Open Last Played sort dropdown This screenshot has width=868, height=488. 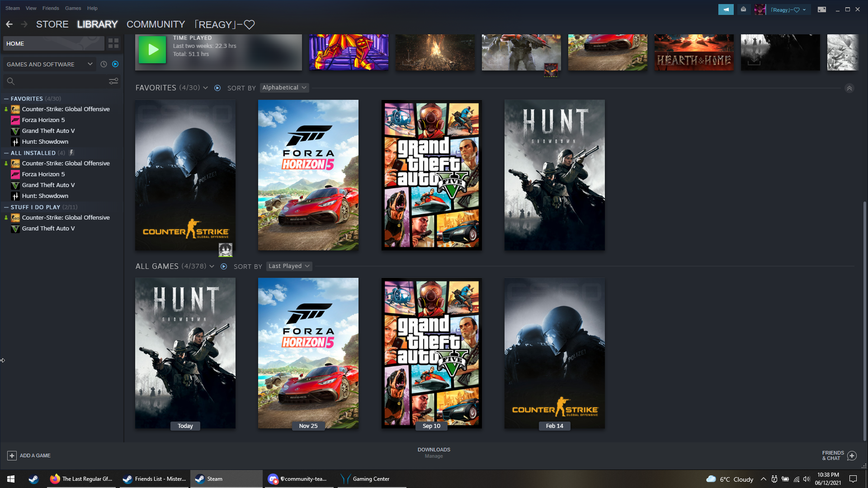289,266
